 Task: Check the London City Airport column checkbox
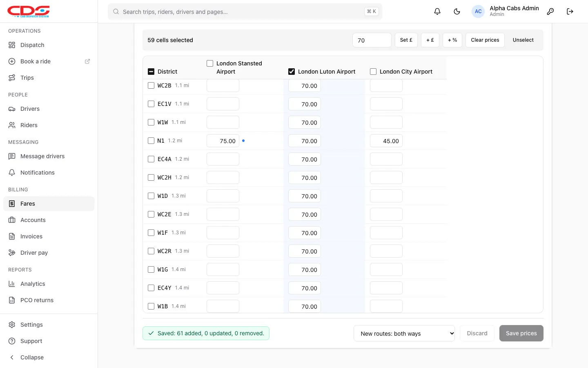tap(373, 72)
